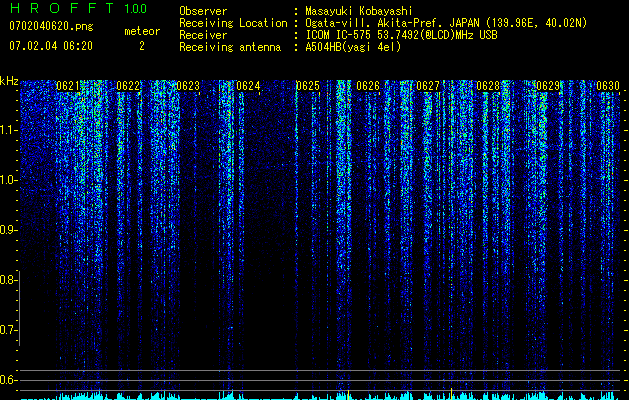Select the version number 1.0.0

[x=136, y=8]
